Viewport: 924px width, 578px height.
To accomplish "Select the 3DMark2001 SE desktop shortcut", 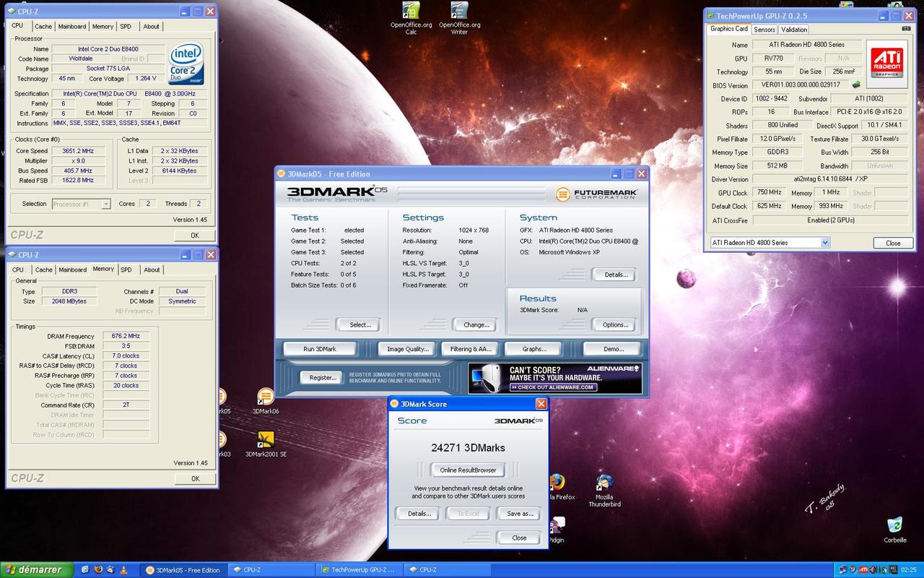I will point(266,440).
